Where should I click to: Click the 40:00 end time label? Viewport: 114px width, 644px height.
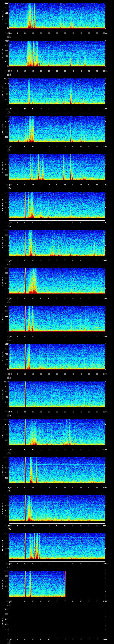105,601
